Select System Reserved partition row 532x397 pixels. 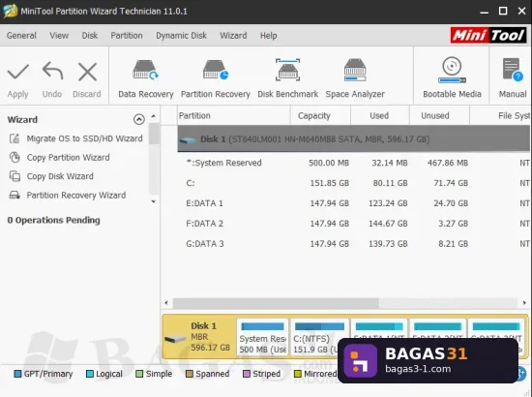point(353,163)
